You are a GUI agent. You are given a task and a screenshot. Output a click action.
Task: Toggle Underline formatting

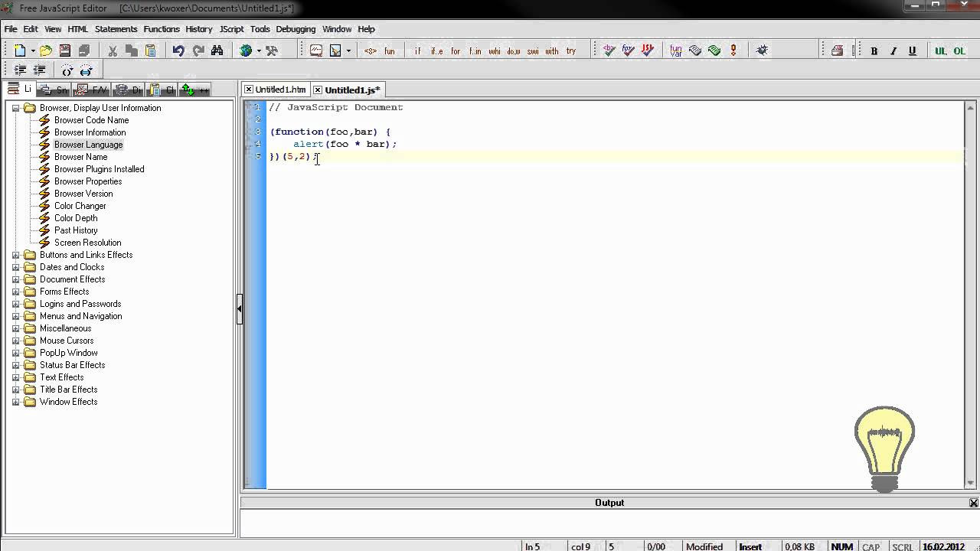point(912,51)
